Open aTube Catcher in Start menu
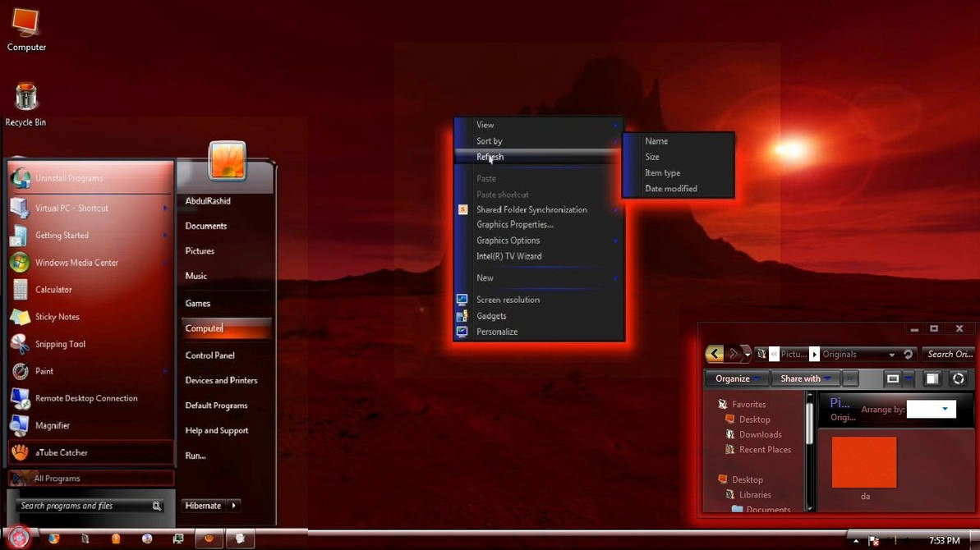Viewport: 980px width, 550px height. coord(90,452)
